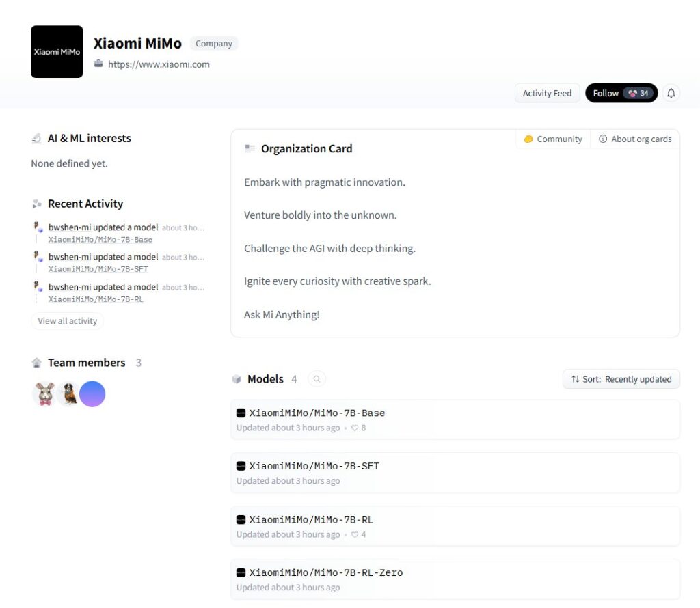Click 'Challenge the AGI with deep thinking.' text
Image resolution: width=700 pixels, height=608 pixels.
click(329, 248)
